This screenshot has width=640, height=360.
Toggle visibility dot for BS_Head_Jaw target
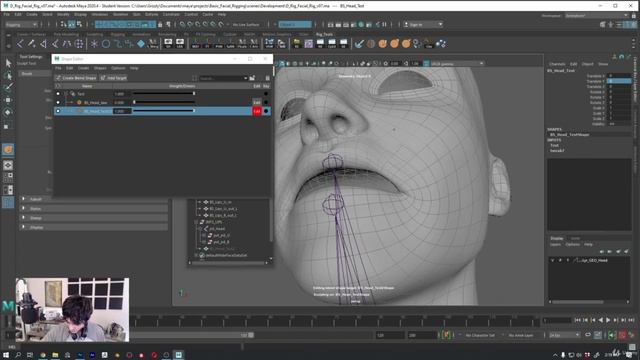(58, 102)
